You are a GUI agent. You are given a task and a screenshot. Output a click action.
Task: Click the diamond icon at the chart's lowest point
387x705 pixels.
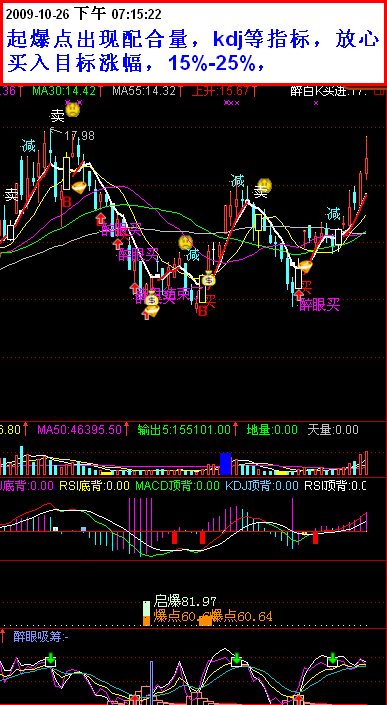point(151,311)
